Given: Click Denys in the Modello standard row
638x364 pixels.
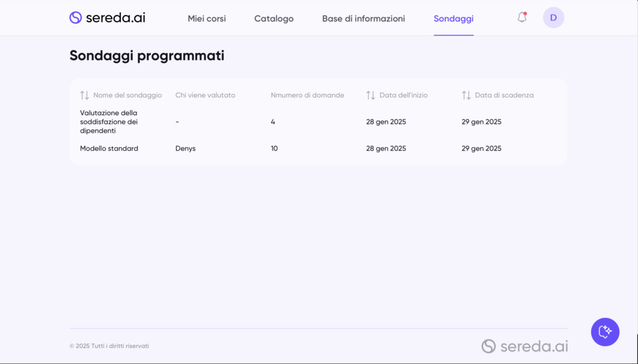Looking at the screenshot, I should (185, 149).
